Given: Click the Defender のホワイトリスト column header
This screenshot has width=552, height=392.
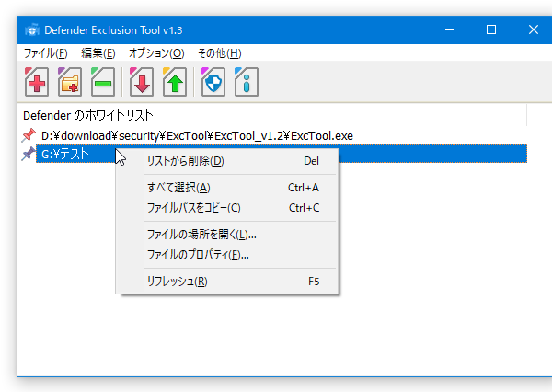Looking at the screenshot, I should tap(274, 115).
